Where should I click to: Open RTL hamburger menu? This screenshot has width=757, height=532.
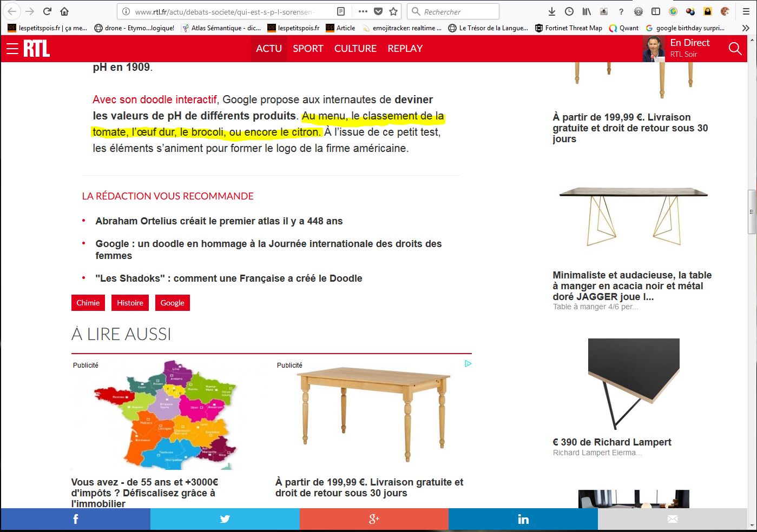pos(12,49)
